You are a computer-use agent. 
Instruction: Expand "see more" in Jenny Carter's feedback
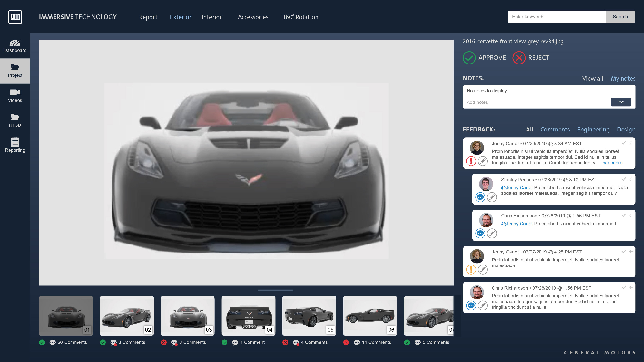pos(613,163)
